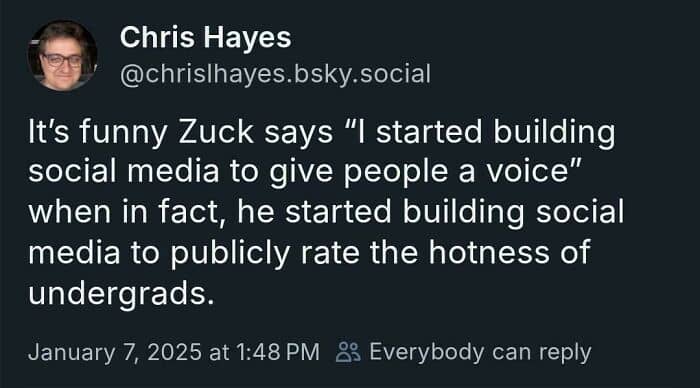Click the word Hayes in the display name

tap(248, 38)
